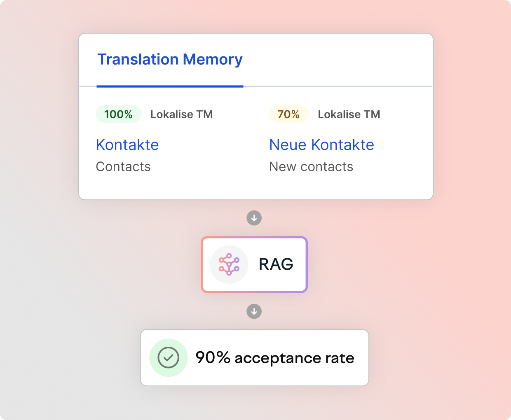The width and height of the screenshot is (511, 420).
Task: Click the gray divider line right of the tab underline
Action: tap(338, 86)
